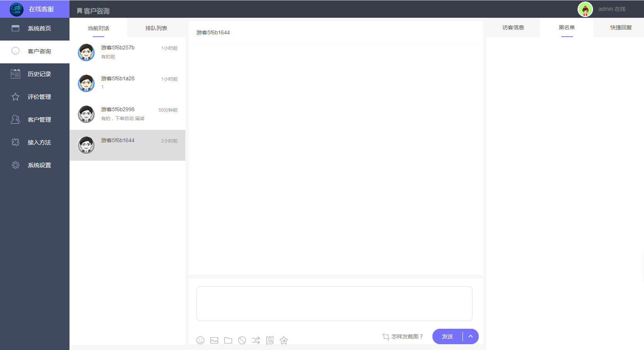Click the 在线客服 brand title
The height and width of the screenshot is (350, 644).
tap(41, 9)
